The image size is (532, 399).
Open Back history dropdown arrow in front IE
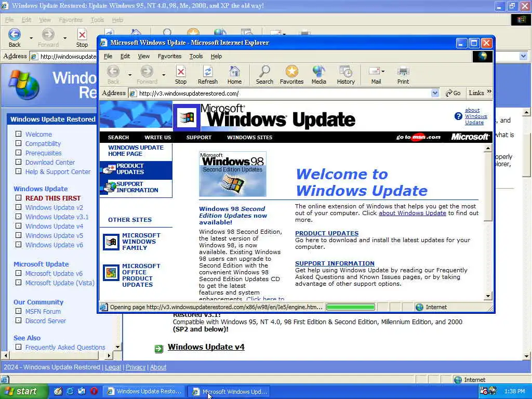(x=129, y=74)
